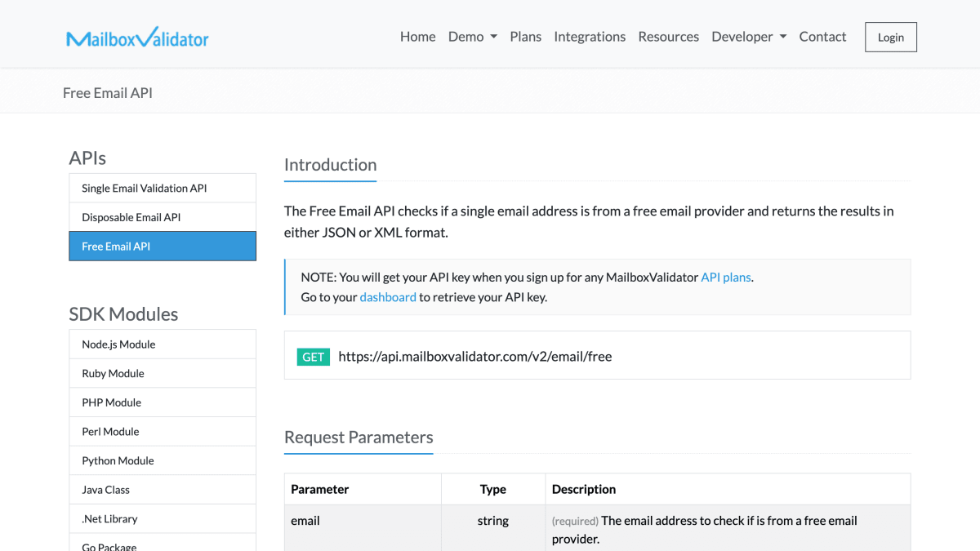This screenshot has height=551, width=980.
Task: Open the .Net Library page
Action: [163, 519]
